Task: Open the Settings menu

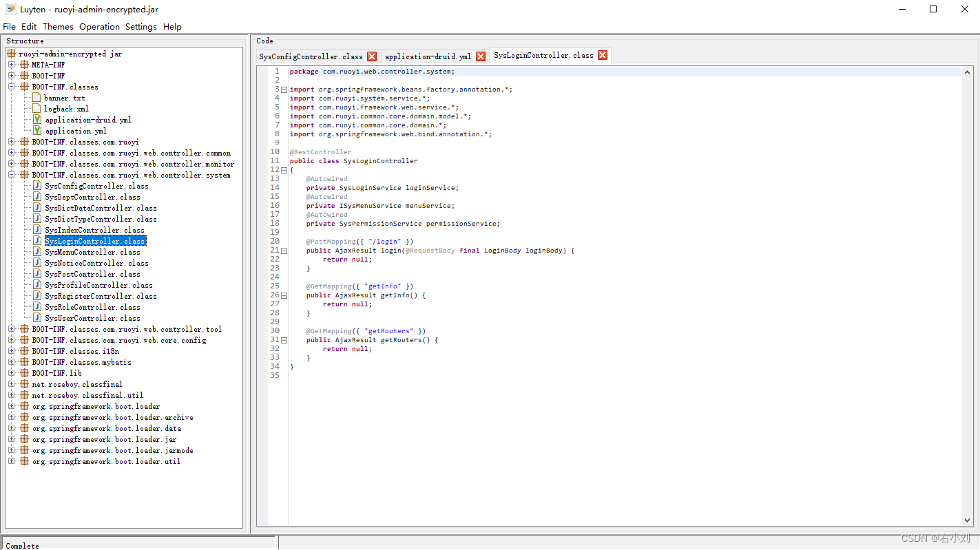Action: (141, 26)
